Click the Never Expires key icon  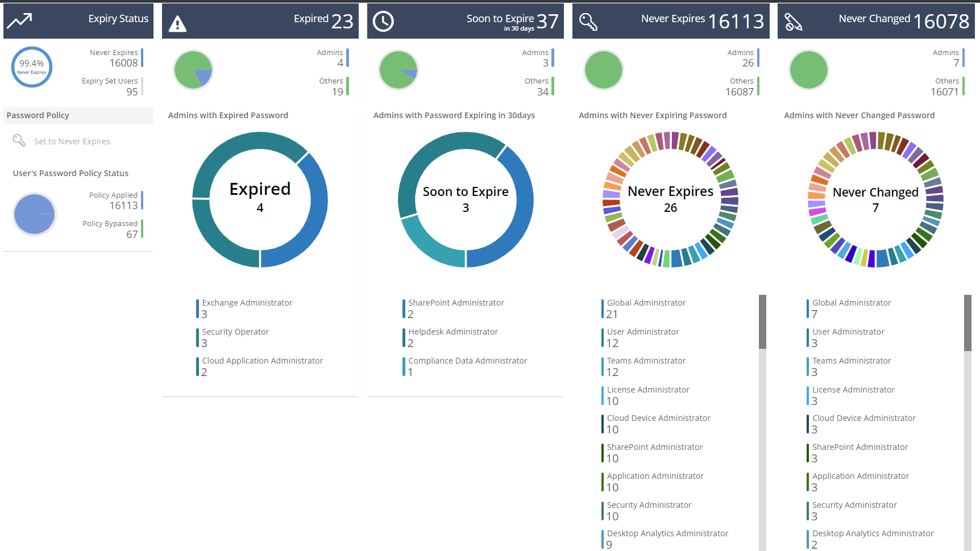point(588,22)
